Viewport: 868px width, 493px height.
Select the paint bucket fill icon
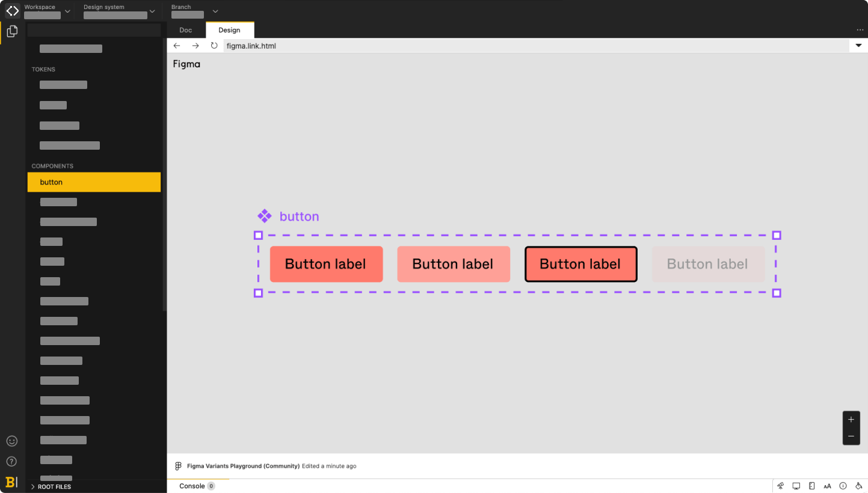tap(858, 486)
